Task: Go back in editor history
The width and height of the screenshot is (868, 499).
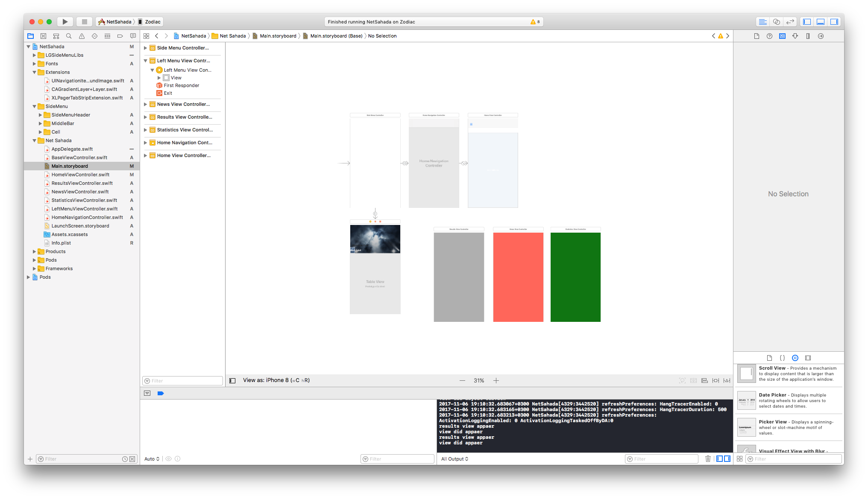Action: click(x=157, y=36)
